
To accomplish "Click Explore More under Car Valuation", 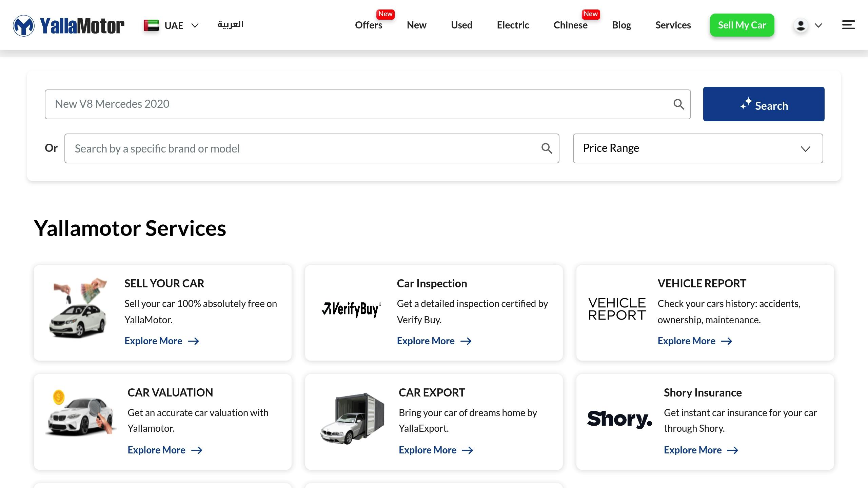I will [165, 450].
